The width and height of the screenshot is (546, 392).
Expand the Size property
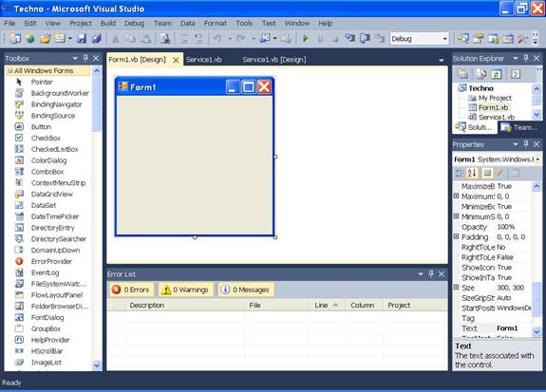click(456, 288)
